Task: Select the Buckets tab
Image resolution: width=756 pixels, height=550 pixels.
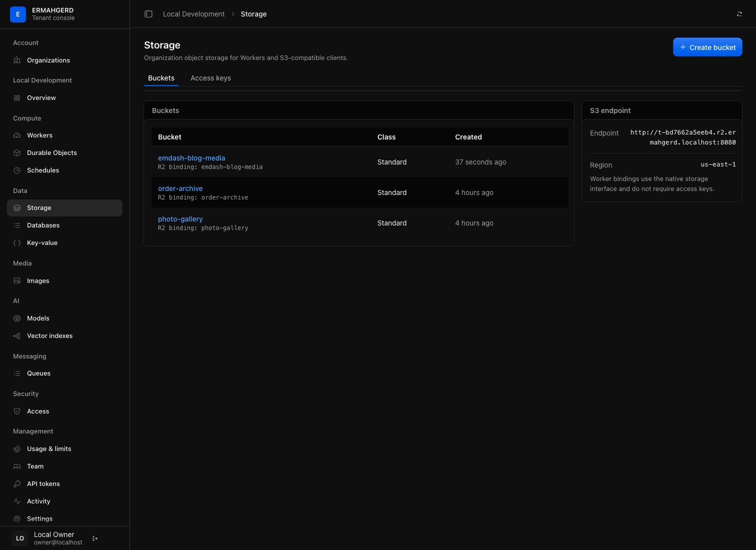Action: pos(161,78)
